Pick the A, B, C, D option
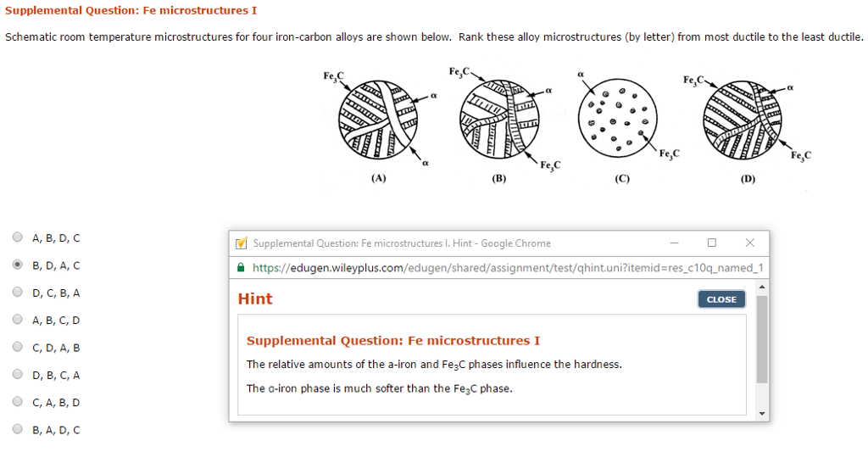Image resolution: width=868 pixels, height=452 pixels. [18, 320]
